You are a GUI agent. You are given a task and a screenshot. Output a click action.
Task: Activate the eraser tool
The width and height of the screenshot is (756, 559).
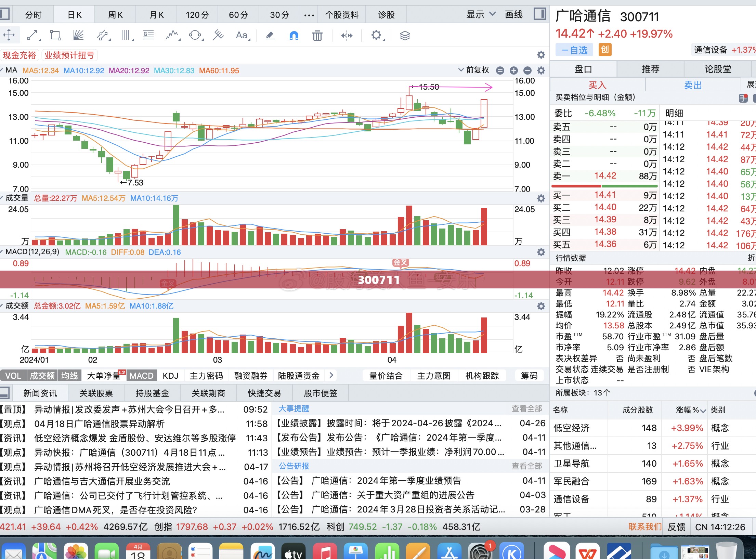[270, 35]
